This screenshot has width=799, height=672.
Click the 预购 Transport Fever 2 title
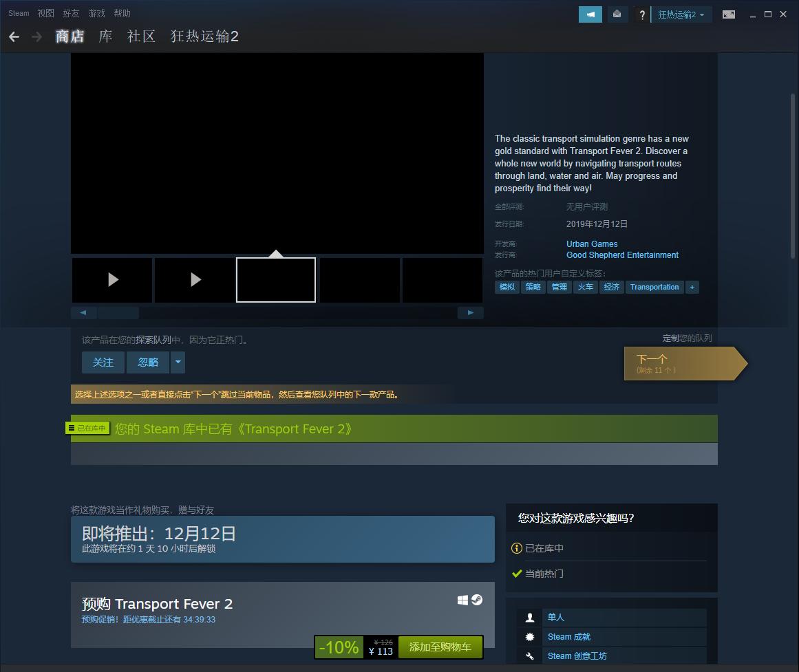[x=158, y=604]
